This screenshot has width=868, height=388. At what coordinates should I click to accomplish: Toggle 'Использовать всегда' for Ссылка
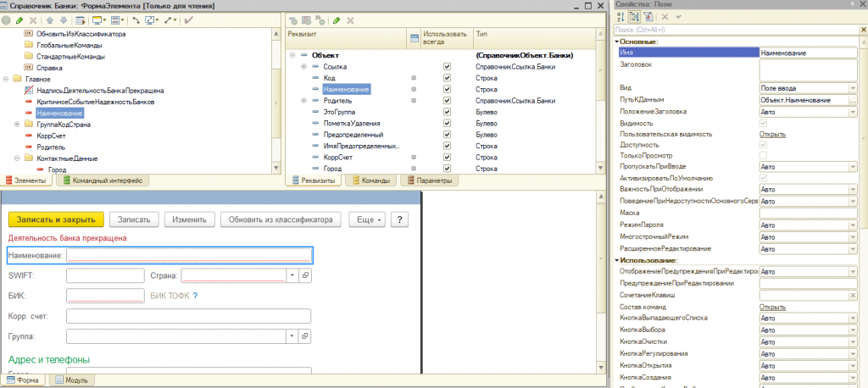click(447, 67)
